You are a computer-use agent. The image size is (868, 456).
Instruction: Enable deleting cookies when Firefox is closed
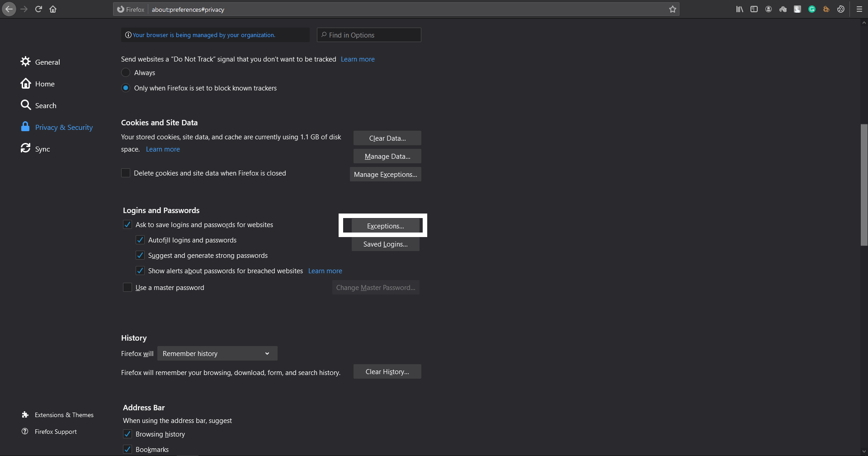point(126,173)
